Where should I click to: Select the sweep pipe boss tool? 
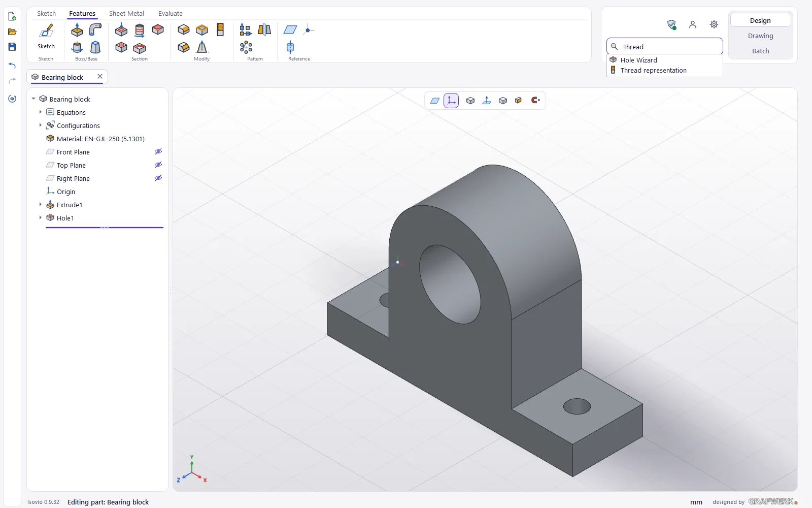pyautogui.click(x=95, y=30)
